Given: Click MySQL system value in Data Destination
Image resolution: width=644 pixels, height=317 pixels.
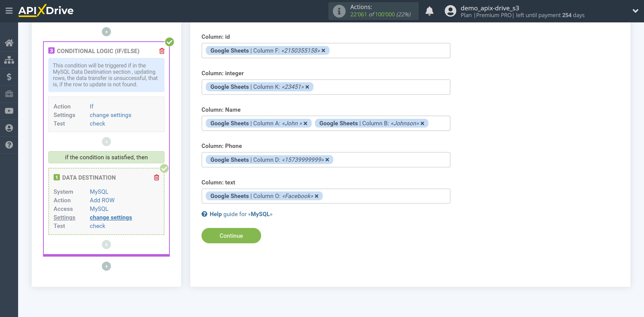Looking at the screenshot, I should pos(99,192).
